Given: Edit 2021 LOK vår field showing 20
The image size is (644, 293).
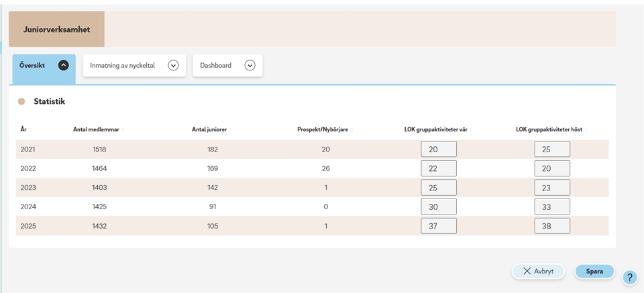Looking at the screenshot, I should [x=439, y=150].
